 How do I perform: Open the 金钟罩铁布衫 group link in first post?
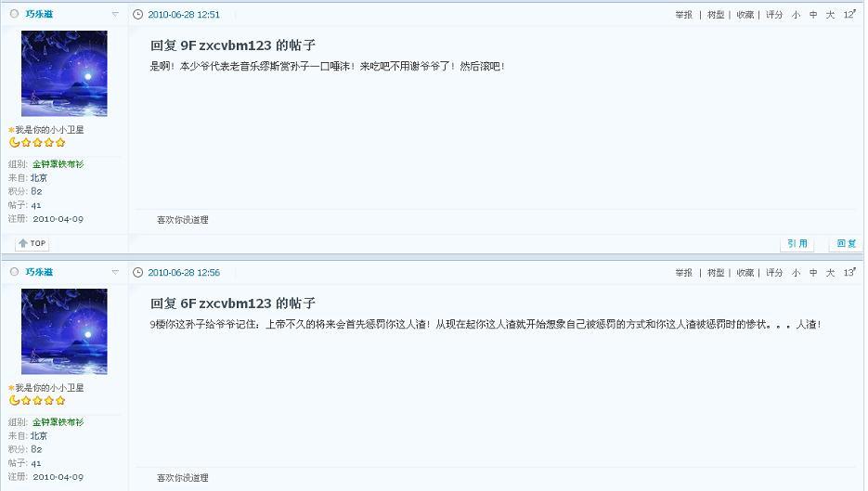58,164
